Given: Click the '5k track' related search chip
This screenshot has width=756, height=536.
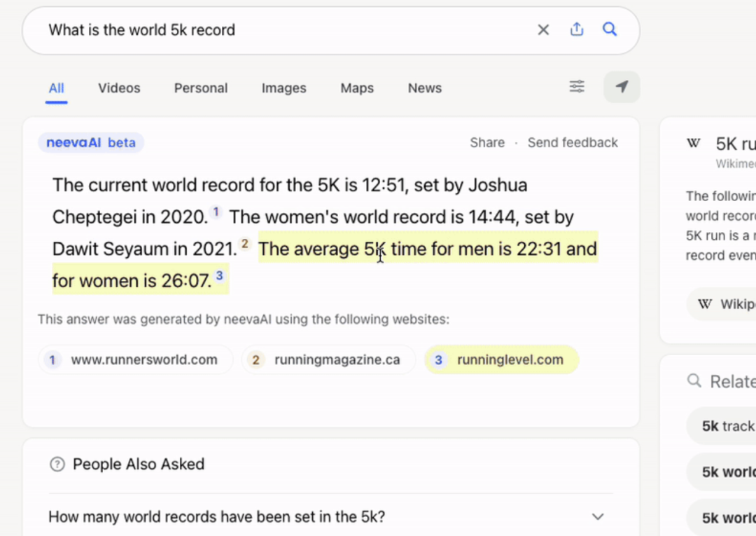Looking at the screenshot, I should pyautogui.click(x=722, y=426).
